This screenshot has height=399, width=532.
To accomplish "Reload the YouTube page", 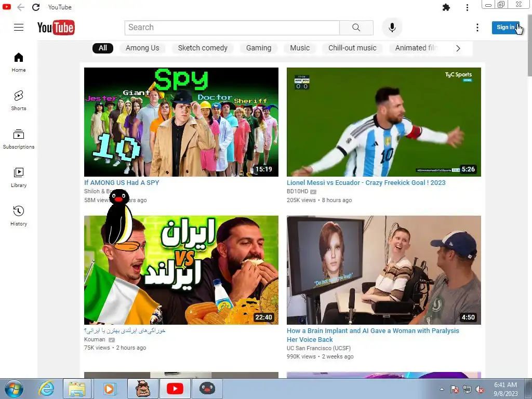I will point(36,7).
